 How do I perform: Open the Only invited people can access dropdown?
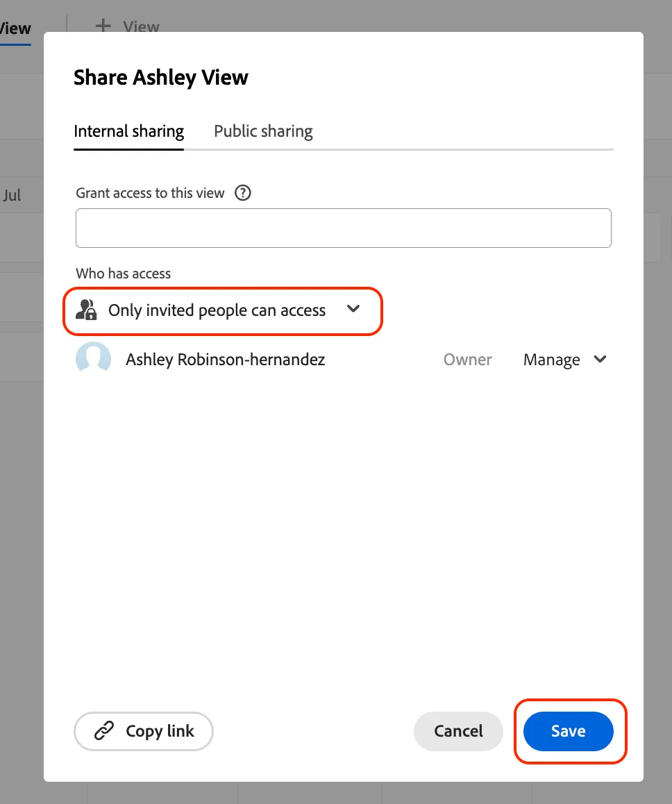pos(222,311)
